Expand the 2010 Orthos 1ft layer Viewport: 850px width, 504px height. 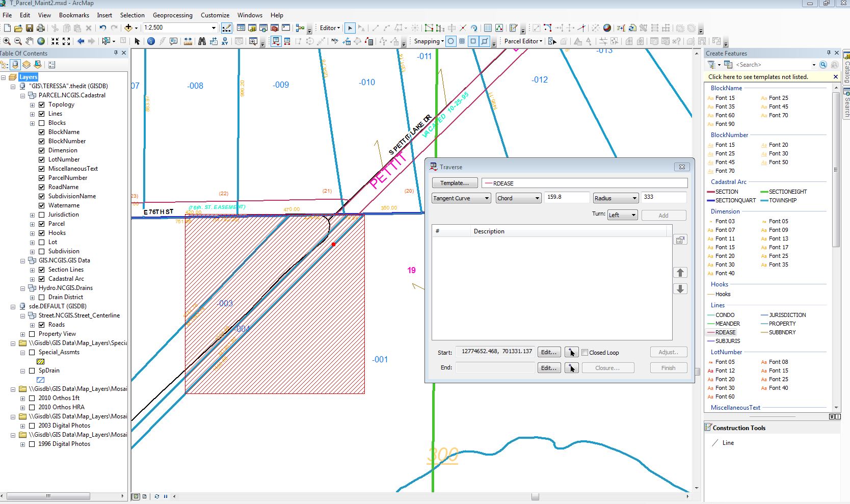click(x=22, y=398)
